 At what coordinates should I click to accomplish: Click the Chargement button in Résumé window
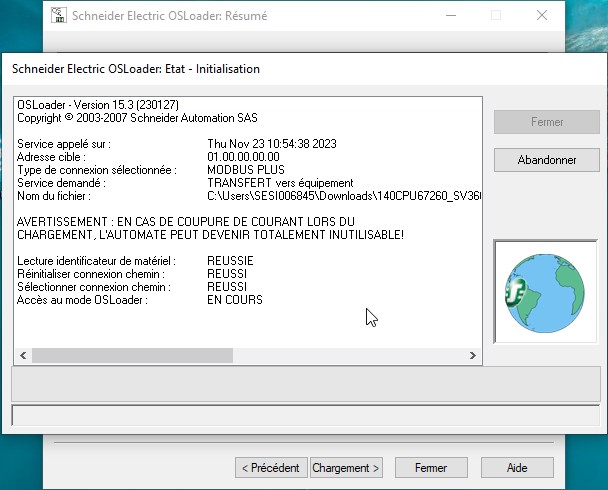pyautogui.click(x=346, y=468)
